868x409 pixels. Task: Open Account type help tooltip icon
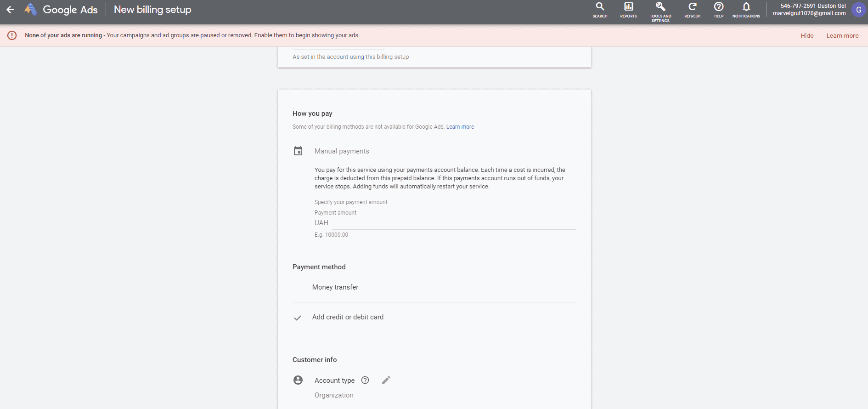pos(365,380)
